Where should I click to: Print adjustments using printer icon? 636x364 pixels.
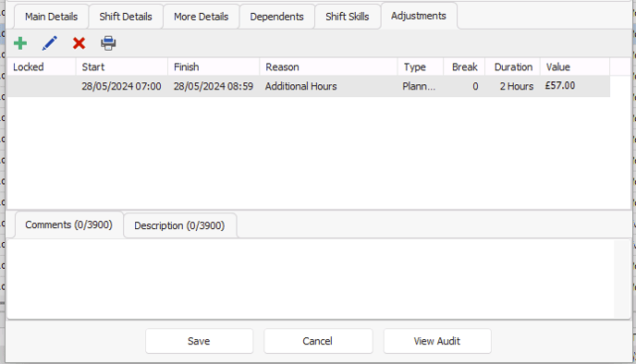point(108,43)
